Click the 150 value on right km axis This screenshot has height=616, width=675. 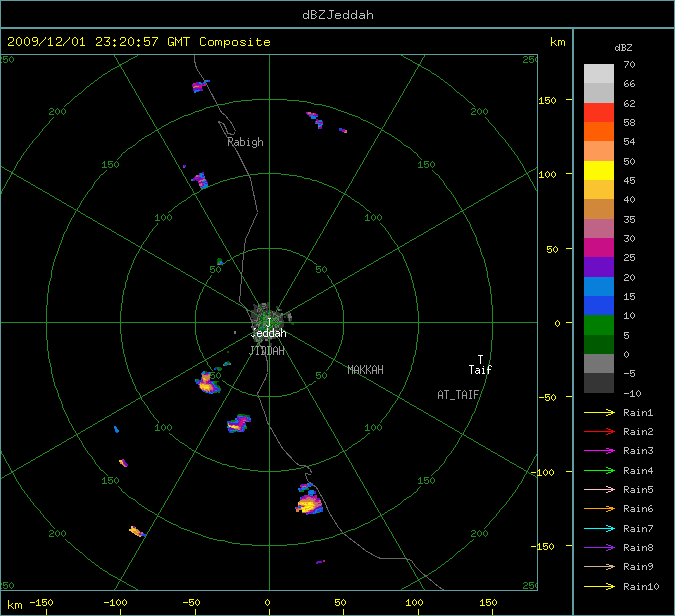click(547, 100)
